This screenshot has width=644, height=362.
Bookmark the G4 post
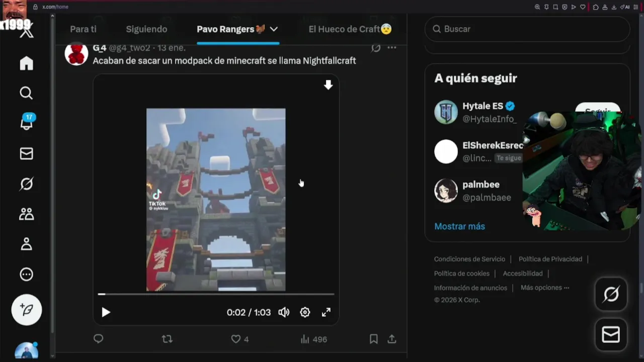pyautogui.click(x=374, y=339)
